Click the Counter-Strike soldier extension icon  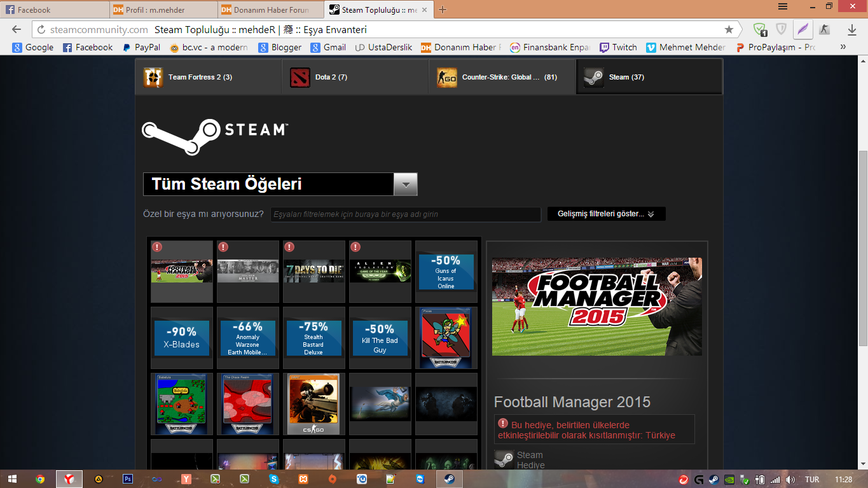tap(825, 29)
